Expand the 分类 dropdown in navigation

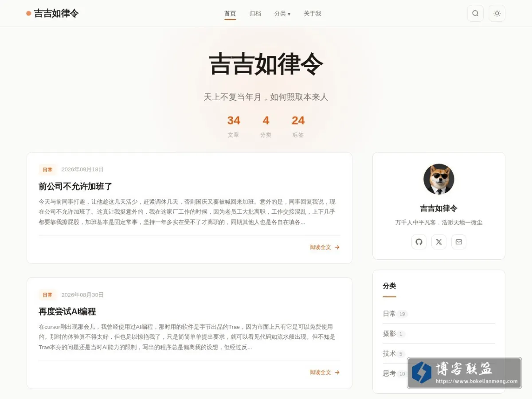point(282,14)
